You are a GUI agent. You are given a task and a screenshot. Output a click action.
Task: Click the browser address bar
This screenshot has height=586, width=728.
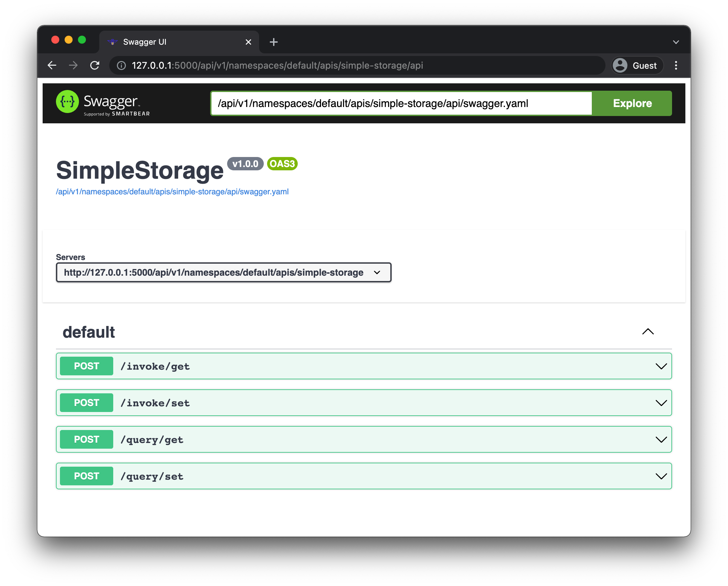coord(304,65)
